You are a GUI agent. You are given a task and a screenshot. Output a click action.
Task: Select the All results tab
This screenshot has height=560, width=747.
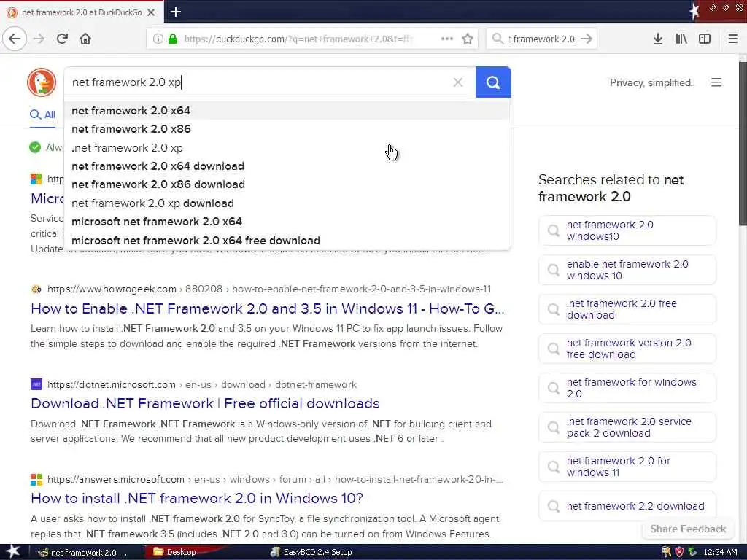click(x=42, y=114)
